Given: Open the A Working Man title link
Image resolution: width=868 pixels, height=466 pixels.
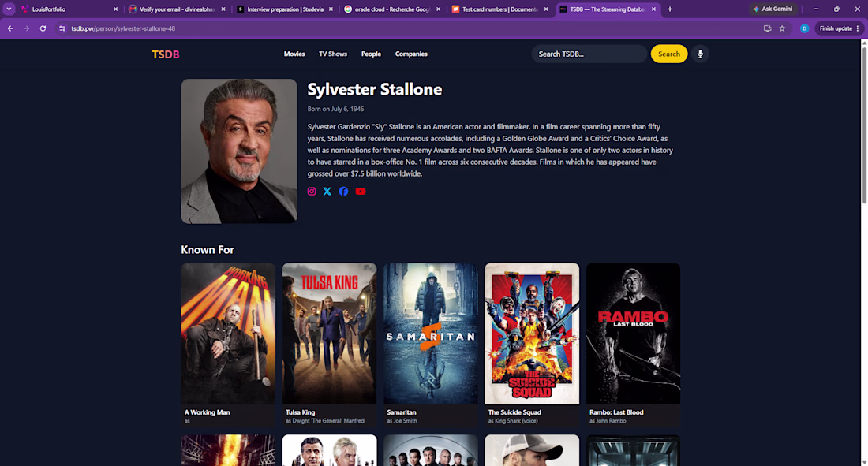Looking at the screenshot, I should click(207, 412).
